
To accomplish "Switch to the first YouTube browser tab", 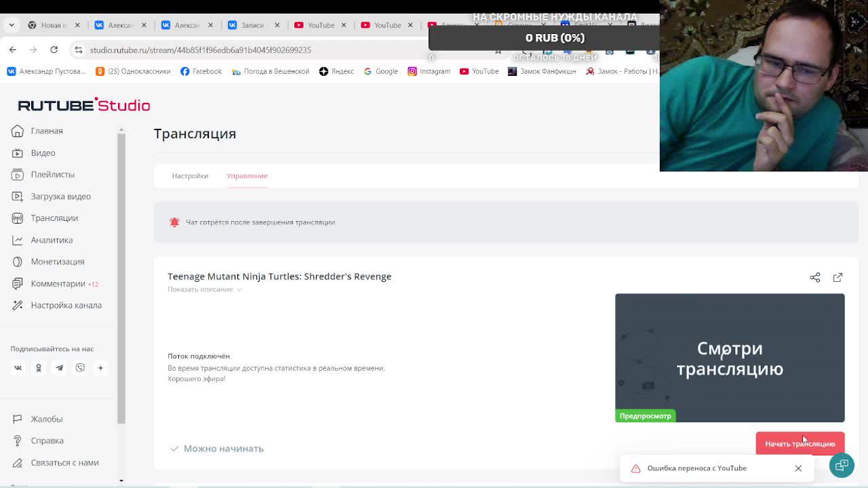I will click(x=319, y=25).
